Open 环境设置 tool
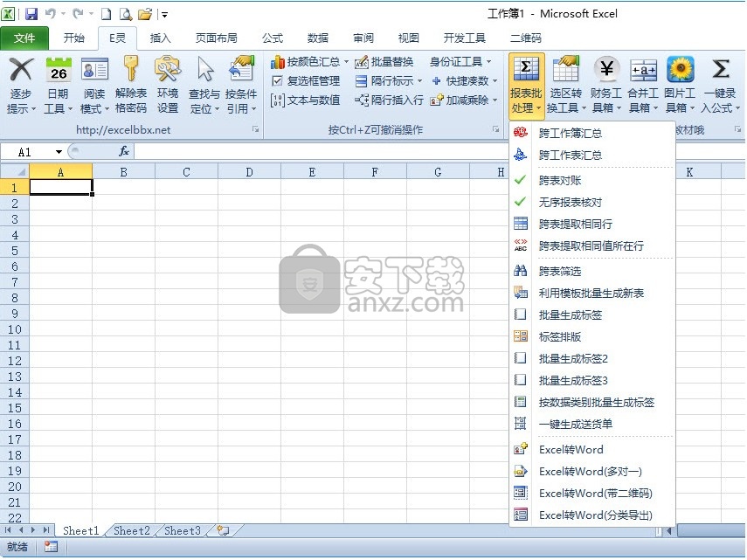The width and height of the screenshot is (747, 560). [168, 86]
